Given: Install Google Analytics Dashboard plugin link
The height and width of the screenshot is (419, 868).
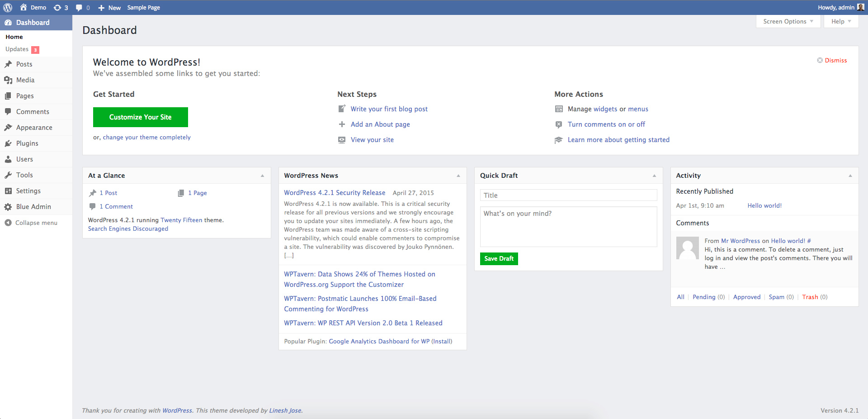Looking at the screenshot, I should coord(442,342).
